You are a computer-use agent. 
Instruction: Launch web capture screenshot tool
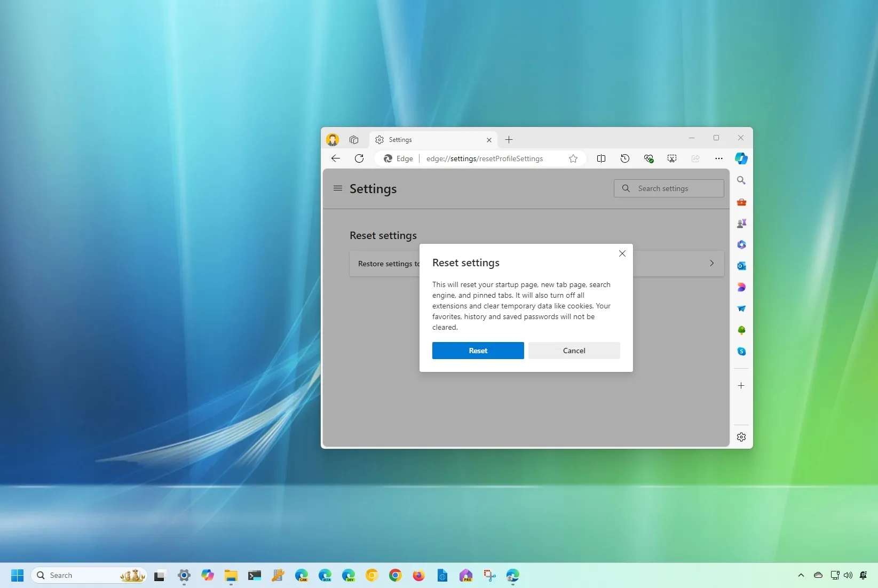coord(671,158)
